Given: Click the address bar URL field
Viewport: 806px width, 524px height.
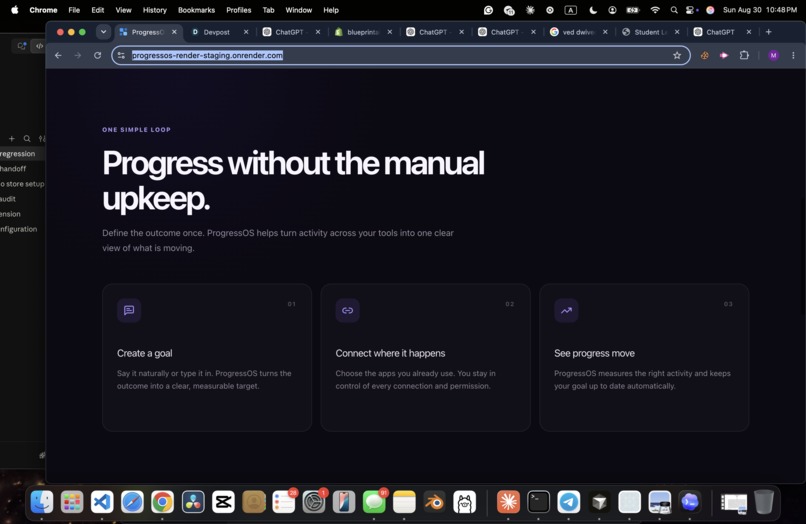Looking at the screenshot, I should [401, 55].
